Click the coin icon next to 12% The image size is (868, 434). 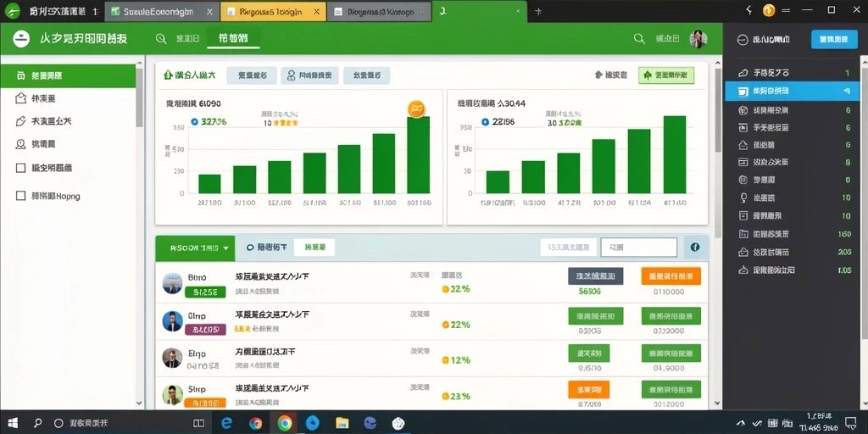tap(445, 360)
